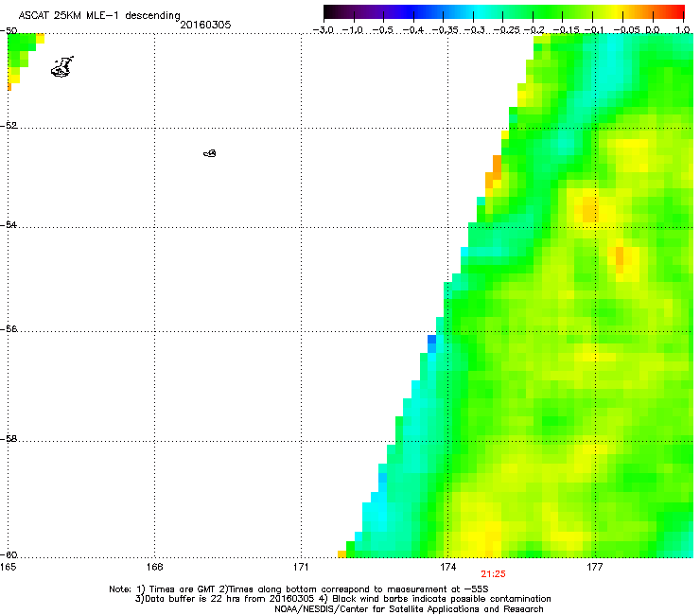Screen dimensions: 700x615
Task: Click the latitude label '-60'
Action: click(x=9, y=555)
